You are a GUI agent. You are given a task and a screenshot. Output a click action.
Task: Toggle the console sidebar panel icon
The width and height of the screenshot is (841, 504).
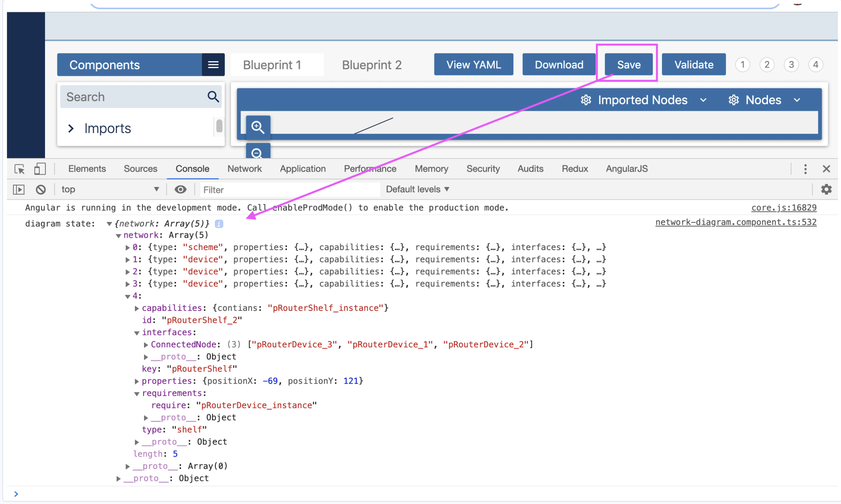(18, 189)
